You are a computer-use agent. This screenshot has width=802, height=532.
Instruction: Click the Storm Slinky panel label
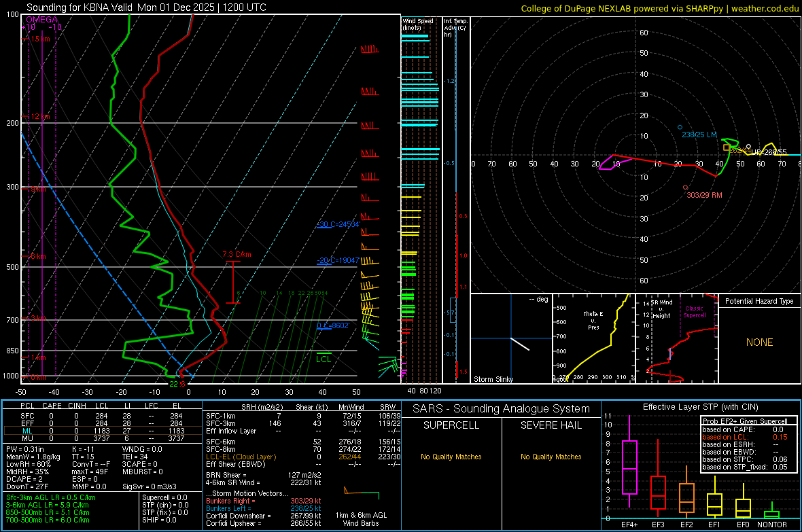coord(493,379)
